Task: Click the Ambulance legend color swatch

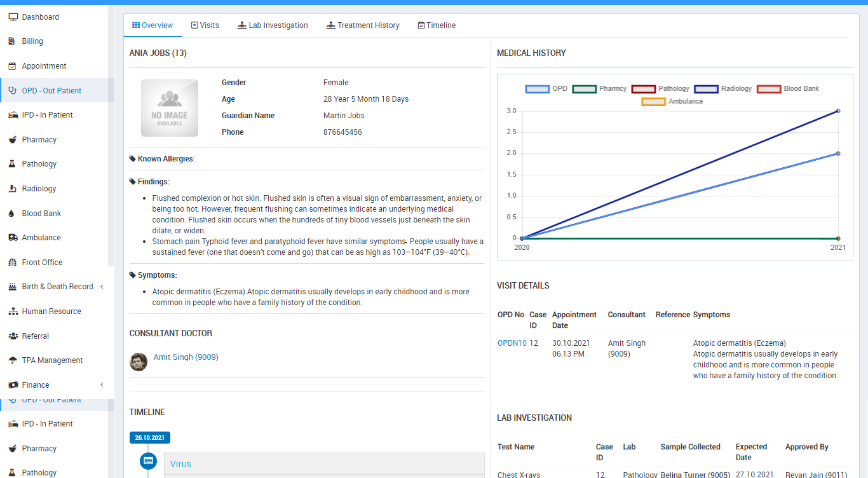Action: [x=653, y=102]
